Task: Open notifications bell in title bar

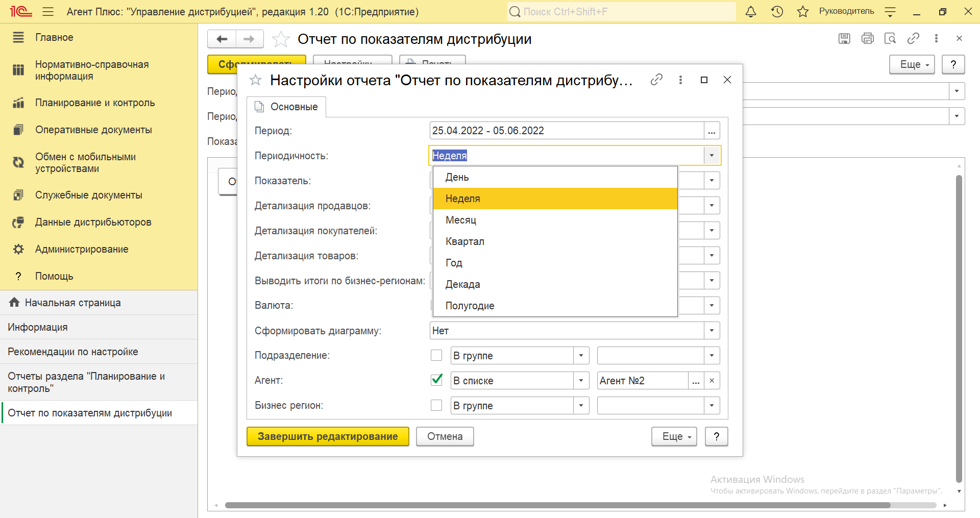Action: pos(751,11)
